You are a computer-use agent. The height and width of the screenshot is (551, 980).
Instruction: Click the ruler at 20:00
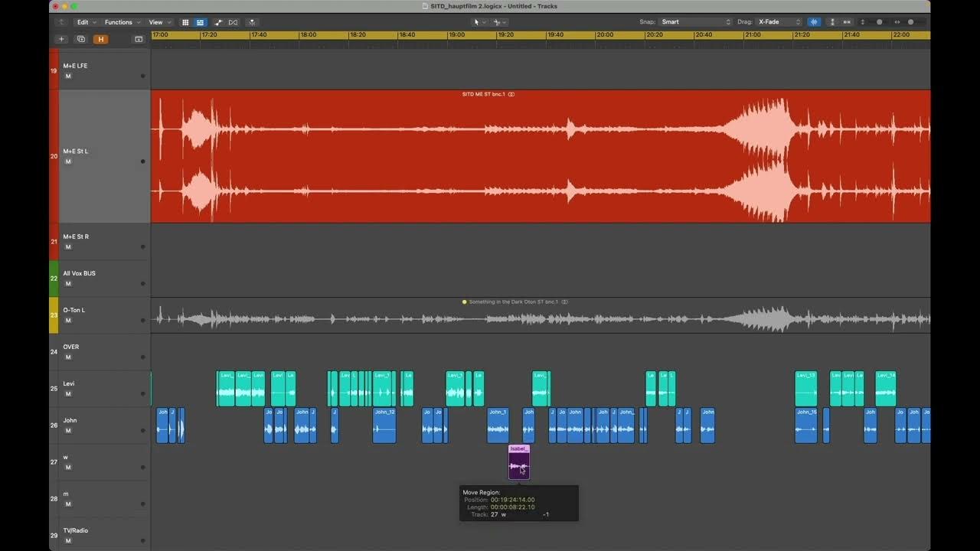[605, 35]
